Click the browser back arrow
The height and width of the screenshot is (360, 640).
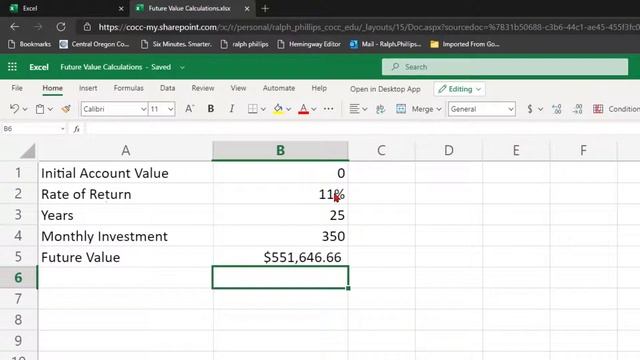click(15, 27)
